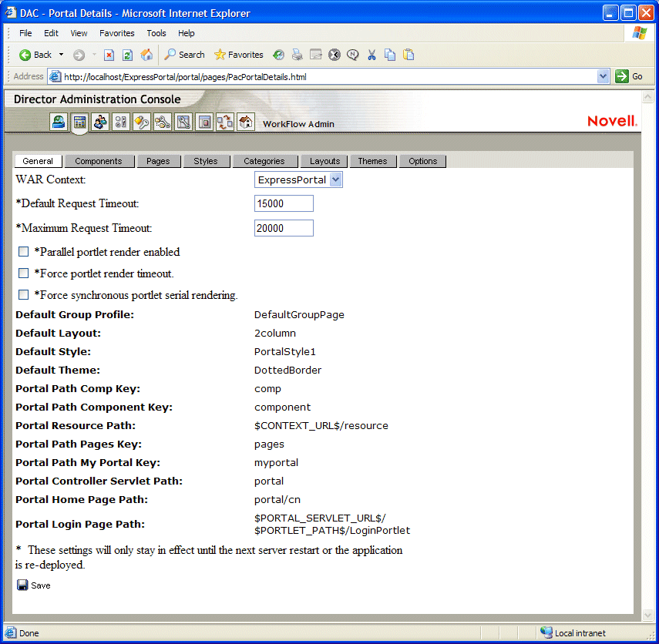Screen dimensions: 659x644
Task: Click the house console icon
Action: click(246, 122)
